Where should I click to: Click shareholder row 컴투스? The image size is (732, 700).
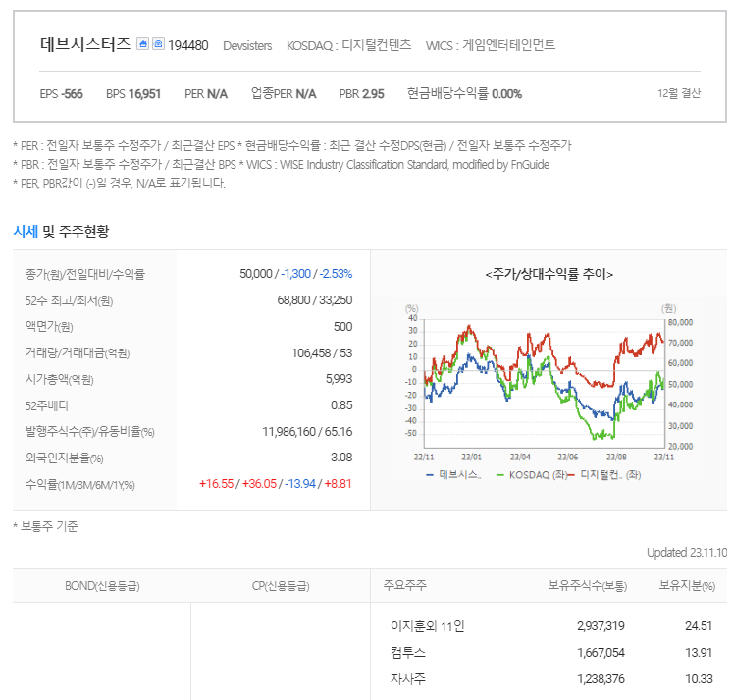pyautogui.click(x=408, y=652)
